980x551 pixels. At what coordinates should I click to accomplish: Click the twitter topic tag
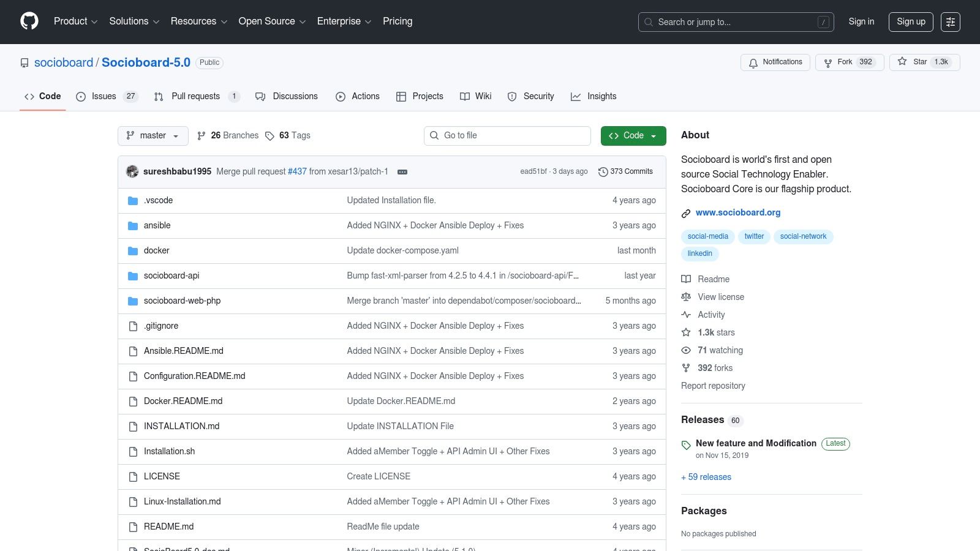coord(754,236)
